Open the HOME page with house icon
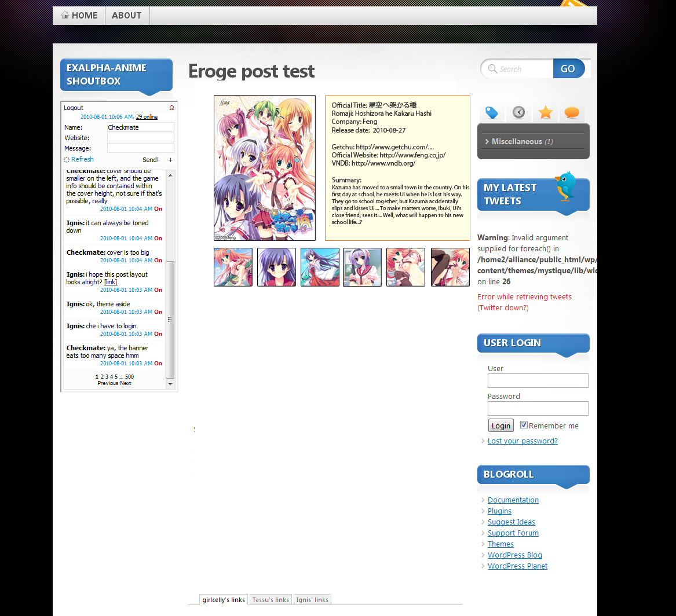676x616 pixels. coord(79,16)
